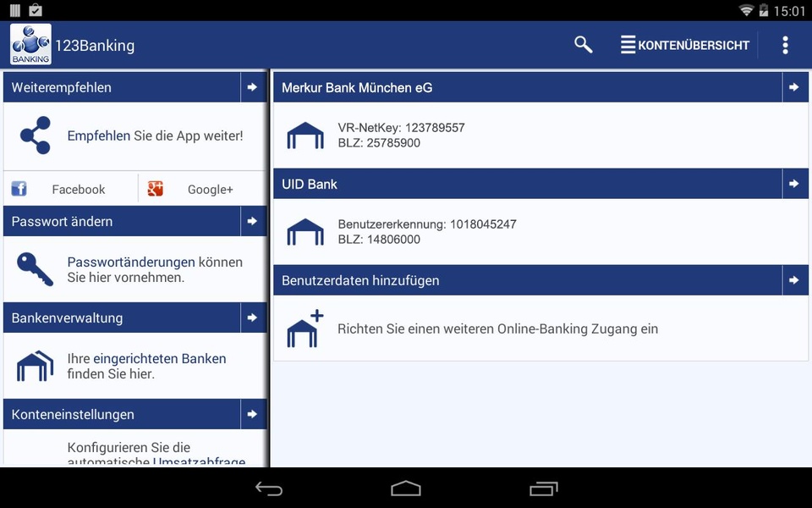Open the Bankenverwaltung arrow

pyautogui.click(x=253, y=317)
